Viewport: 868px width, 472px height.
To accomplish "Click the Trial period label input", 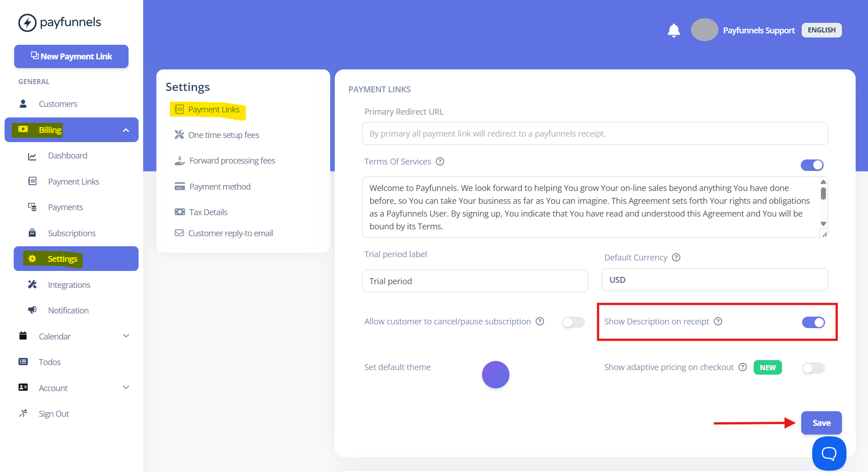I will pos(475,281).
